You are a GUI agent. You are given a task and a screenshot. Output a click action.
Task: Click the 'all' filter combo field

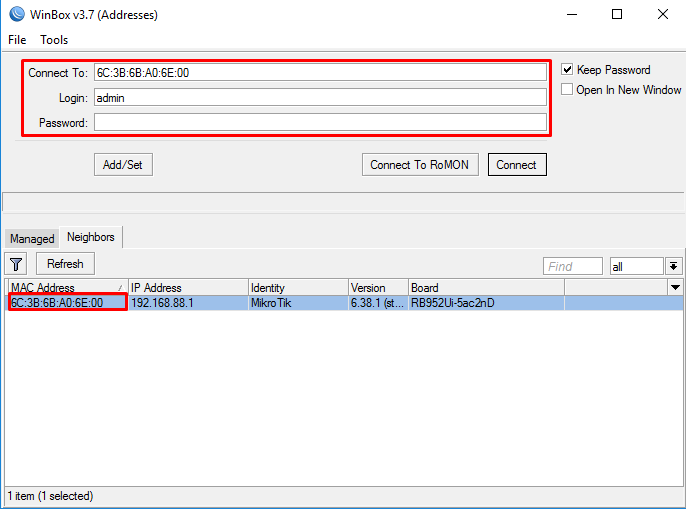click(637, 266)
